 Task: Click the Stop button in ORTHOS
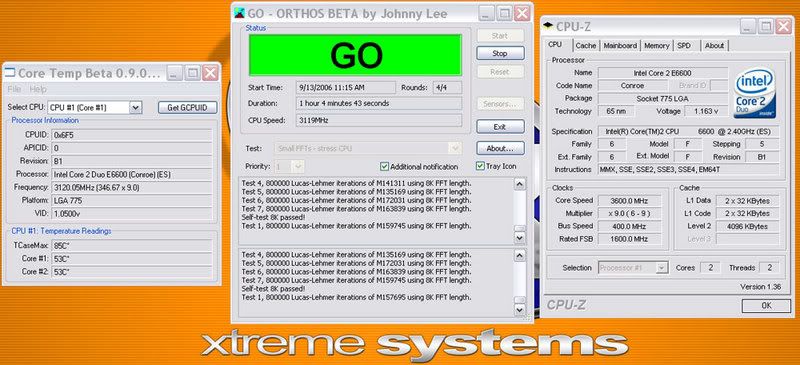500,54
